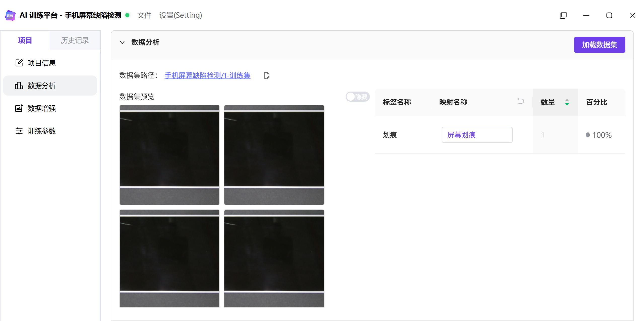Click the 100% percentage indicator dot
644x321 pixels.
[x=588, y=135]
